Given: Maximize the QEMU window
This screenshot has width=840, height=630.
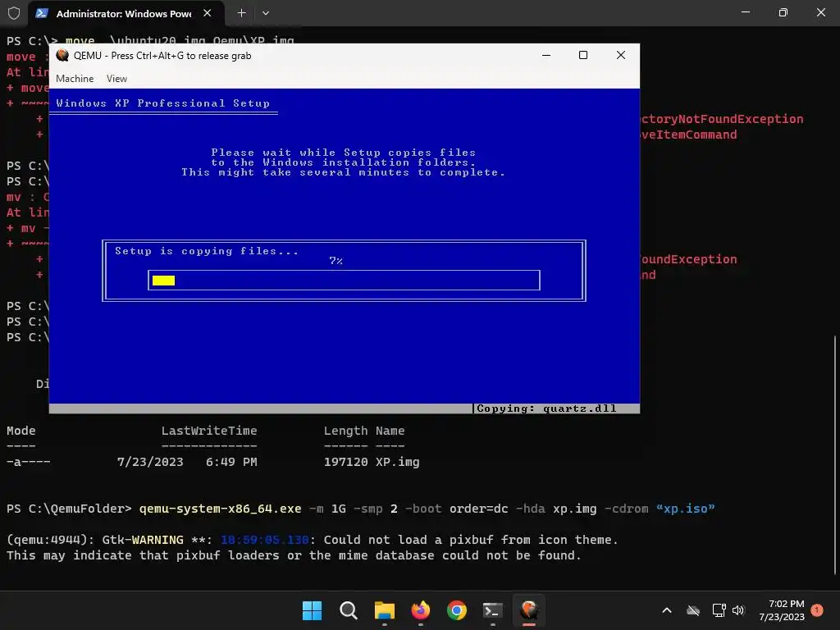Looking at the screenshot, I should [583, 55].
